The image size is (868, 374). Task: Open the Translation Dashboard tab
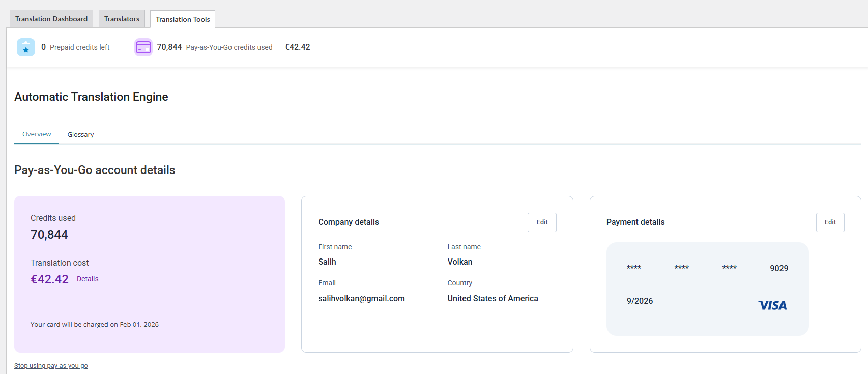pyautogui.click(x=51, y=19)
